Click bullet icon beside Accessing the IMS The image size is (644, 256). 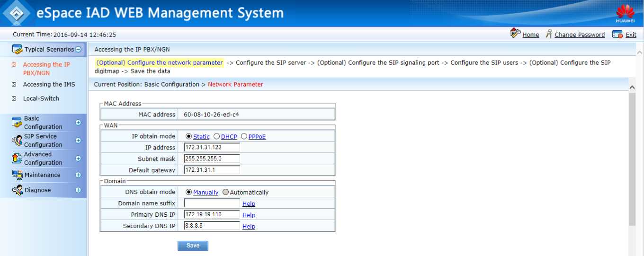[x=14, y=84]
